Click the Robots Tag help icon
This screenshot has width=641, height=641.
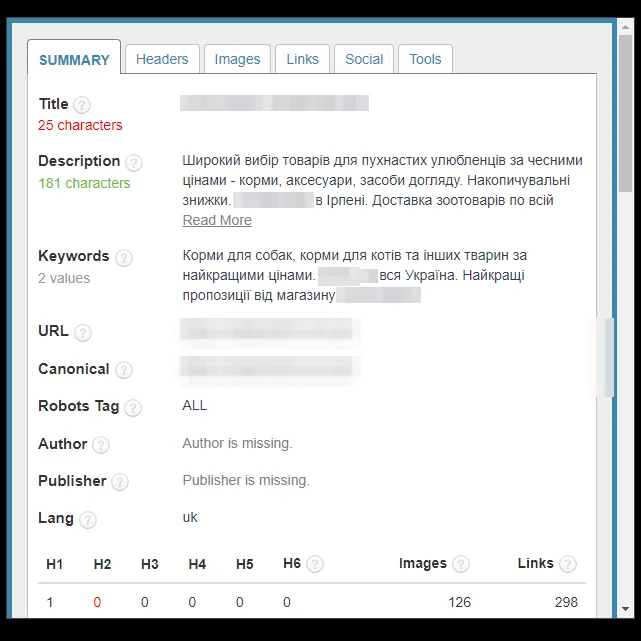click(133, 408)
